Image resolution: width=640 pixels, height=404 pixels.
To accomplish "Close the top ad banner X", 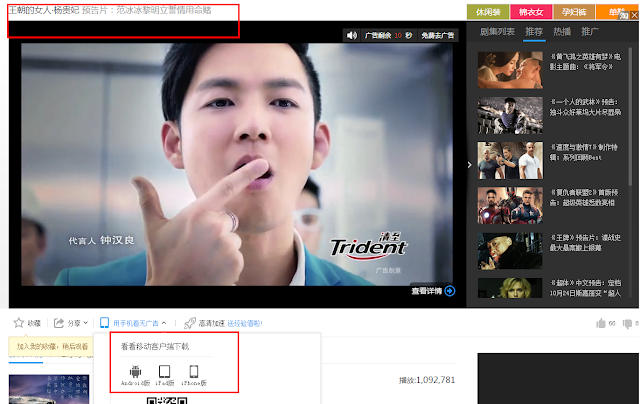I will pyautogui.click(x=634, y=16).
